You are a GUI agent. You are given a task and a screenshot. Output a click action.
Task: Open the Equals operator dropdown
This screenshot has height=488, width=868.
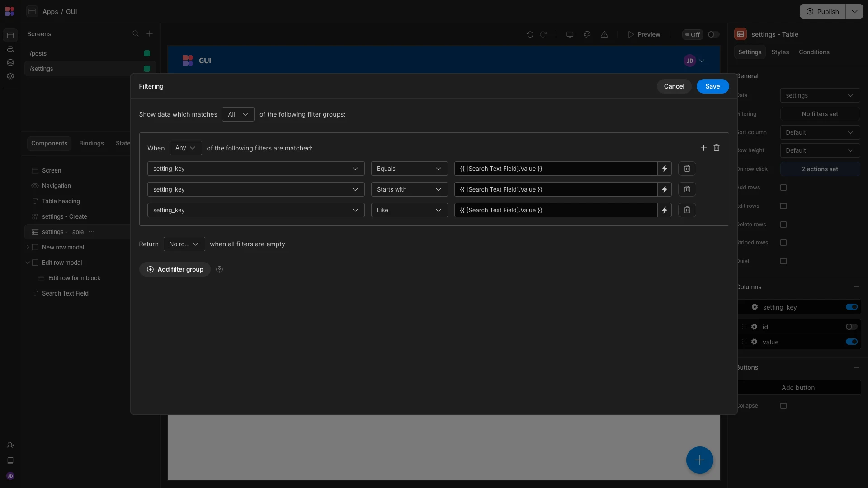coord(409,169)
